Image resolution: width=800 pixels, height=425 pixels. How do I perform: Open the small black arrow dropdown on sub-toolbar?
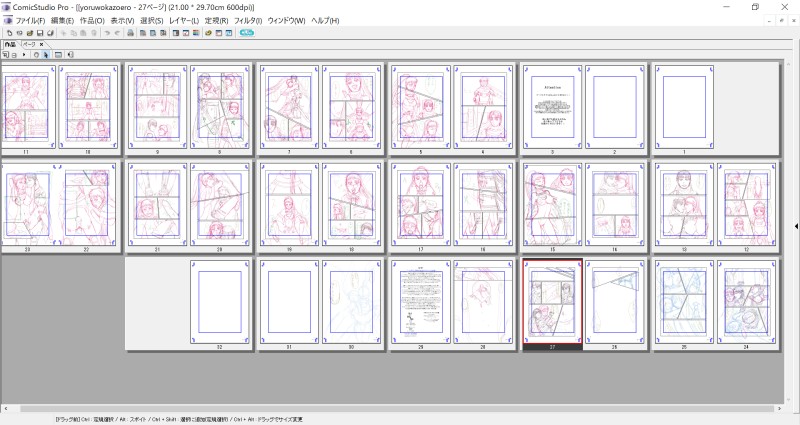click(24, 55)
